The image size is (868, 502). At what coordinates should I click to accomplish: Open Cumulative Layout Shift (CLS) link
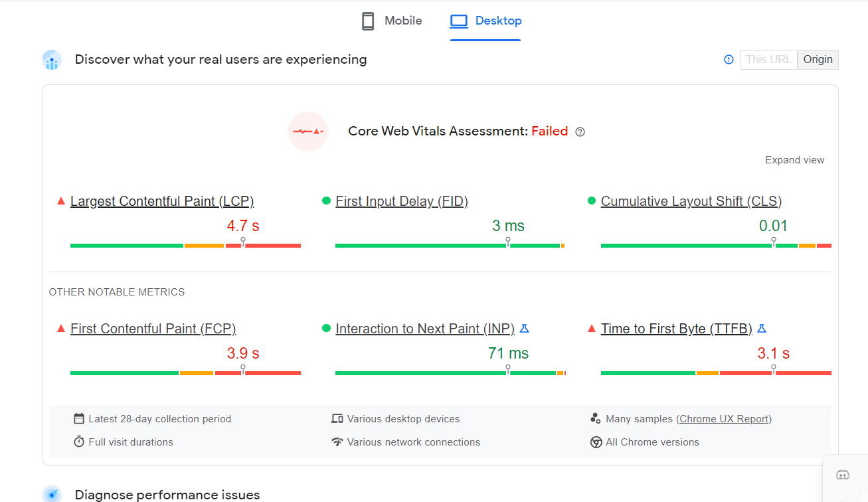coord(691,201)
